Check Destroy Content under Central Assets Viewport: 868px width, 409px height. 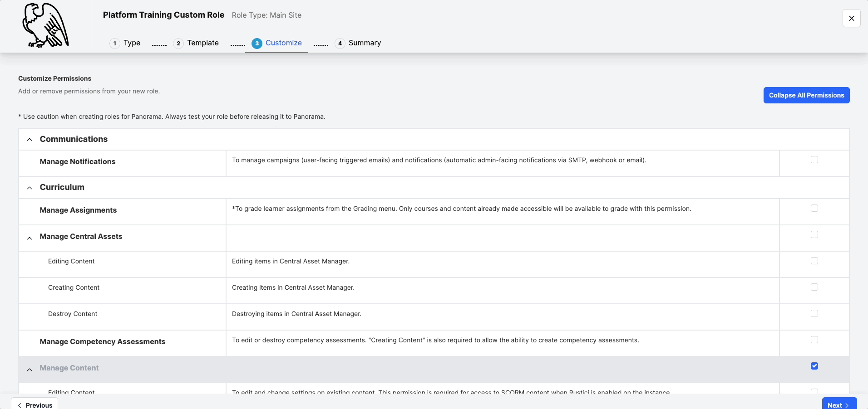[814, 313]
